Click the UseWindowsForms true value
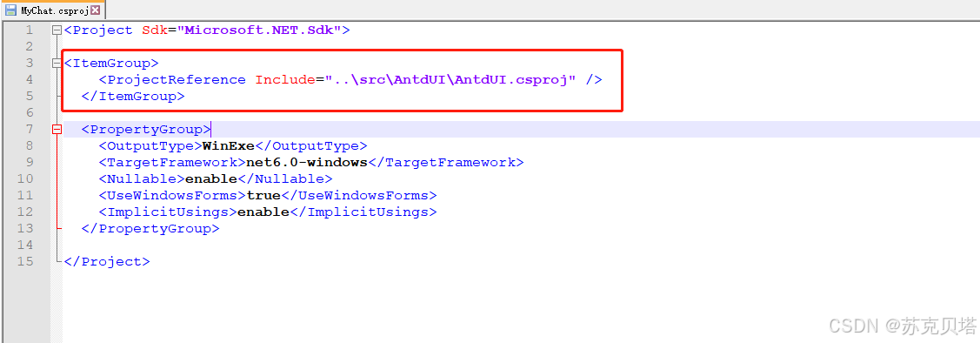 (263, 195)
